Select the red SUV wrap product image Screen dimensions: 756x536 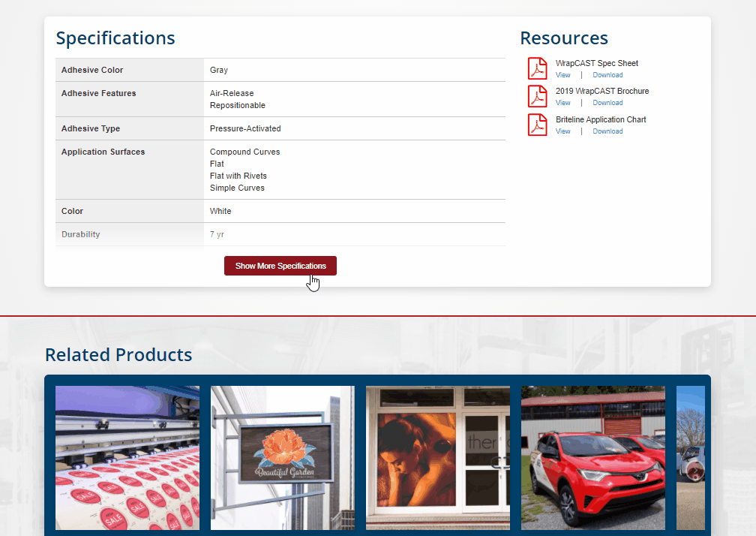coord(592,458)
